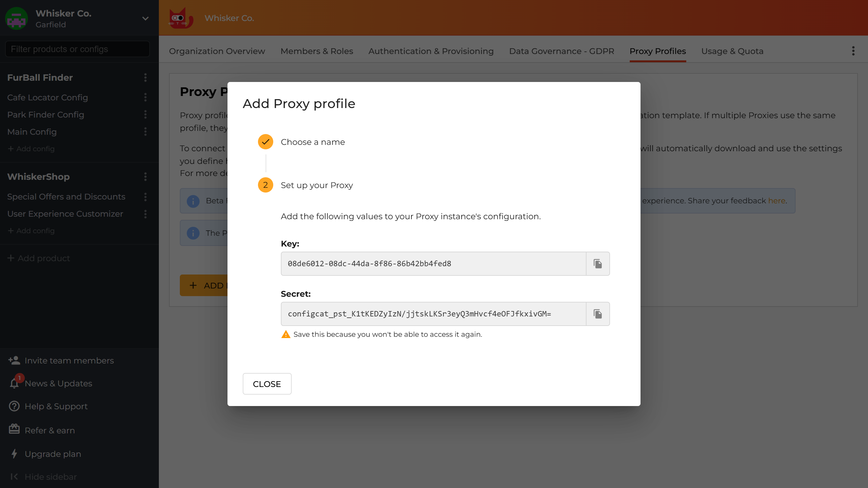The height and width of the screenshot is (488, 868).
Task: Click the info icon on the Beta banner
Action: tap(193, 201)
